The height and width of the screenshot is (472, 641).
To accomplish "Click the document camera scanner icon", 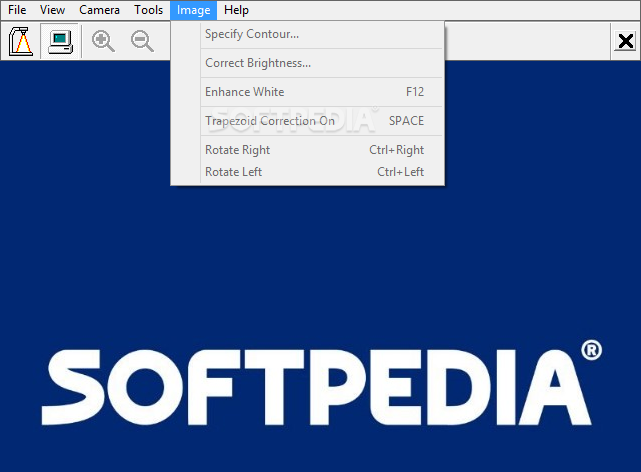I will pyautogui.click(x=20, y=41).
